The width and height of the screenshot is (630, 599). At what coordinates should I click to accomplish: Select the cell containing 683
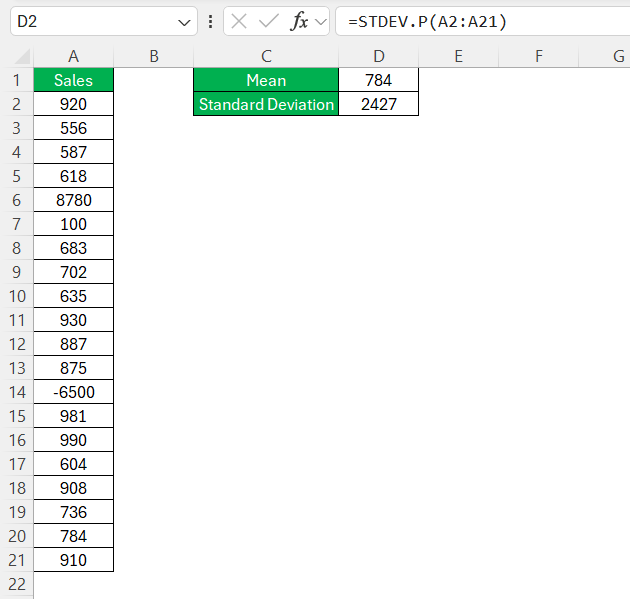click(x=74, y=248)
